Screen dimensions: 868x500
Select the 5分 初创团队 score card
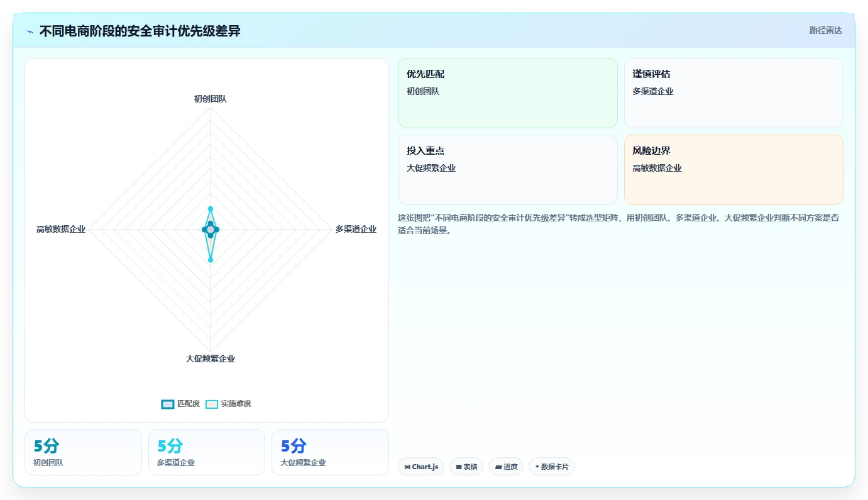(83, 452)
